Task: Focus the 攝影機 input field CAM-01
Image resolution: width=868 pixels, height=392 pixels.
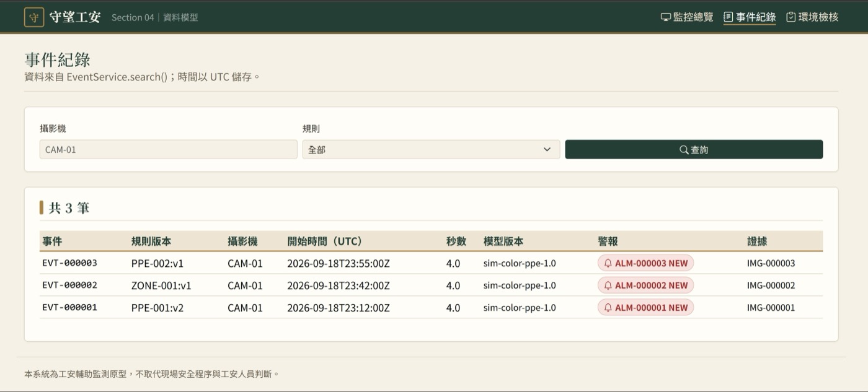Action: point(169,149)
